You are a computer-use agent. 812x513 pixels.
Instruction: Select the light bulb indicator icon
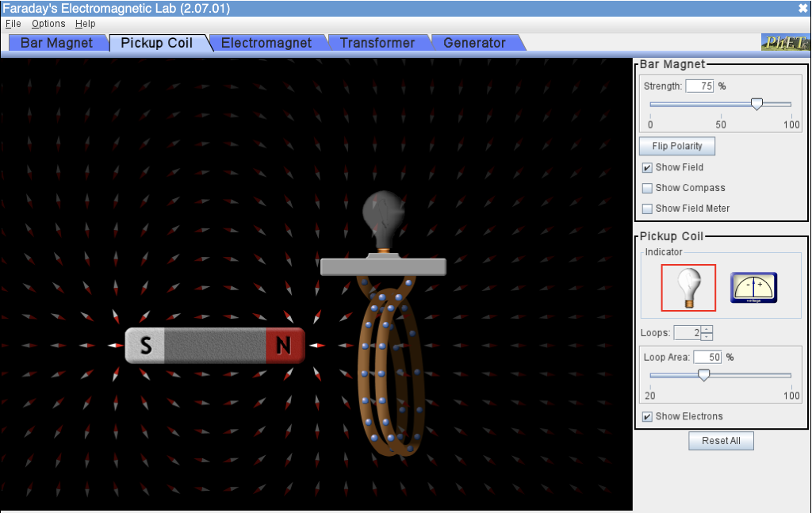(688, 287)
